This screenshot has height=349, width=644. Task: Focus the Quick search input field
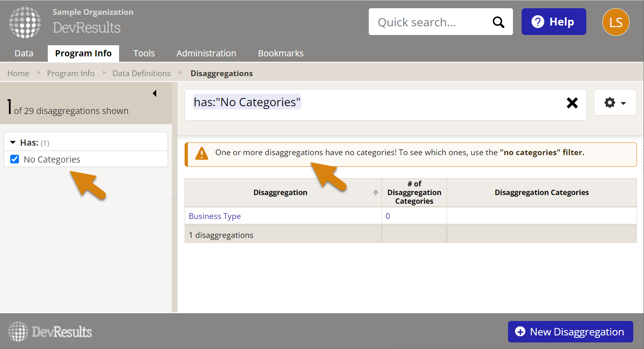[429, 22]
